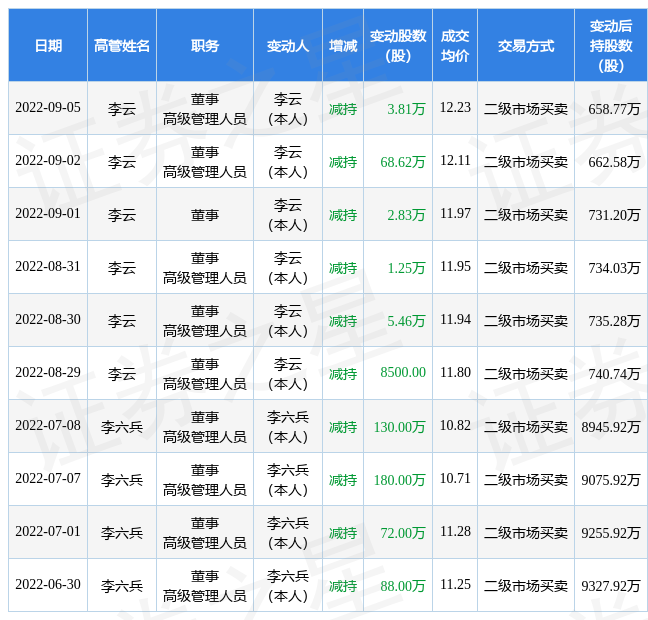Click the average price 11.97
Viewport: 648px width, 620px height.
click(455, 213)
